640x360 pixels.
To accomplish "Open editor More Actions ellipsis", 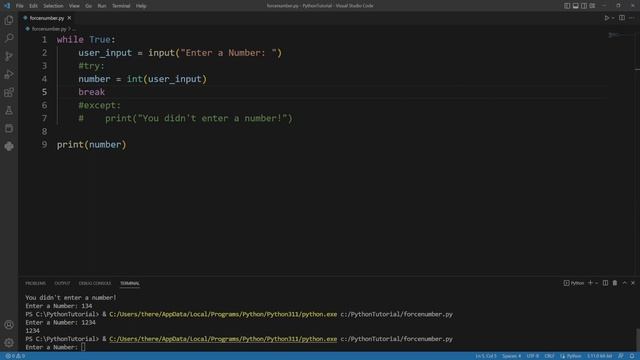I will point(631,18).
